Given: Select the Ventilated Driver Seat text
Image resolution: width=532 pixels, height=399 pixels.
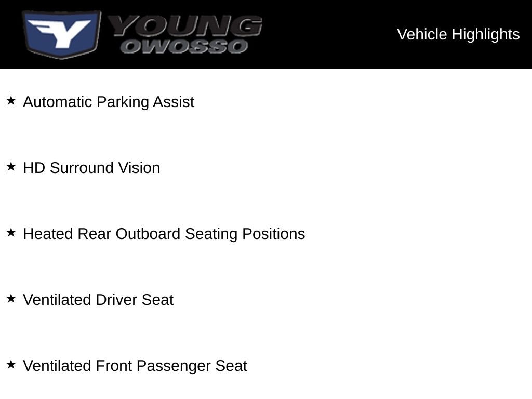Looking at the screenshot, I should (98, 300).
